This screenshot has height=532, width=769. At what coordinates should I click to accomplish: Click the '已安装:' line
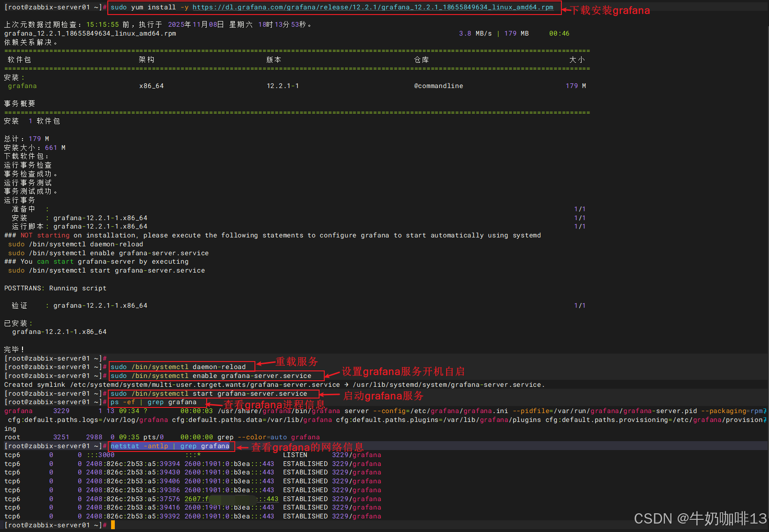pyautogui.click(x=19, y=323)
